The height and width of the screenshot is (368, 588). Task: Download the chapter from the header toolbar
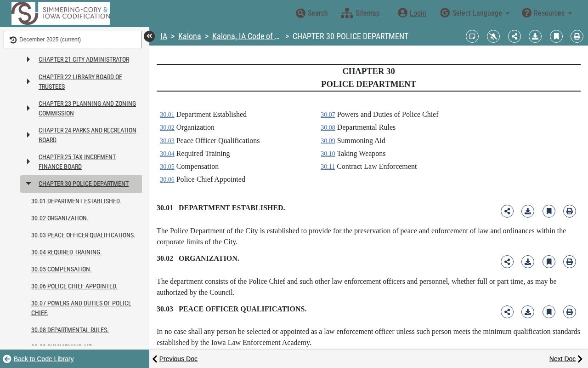click(x=535, y=36)
